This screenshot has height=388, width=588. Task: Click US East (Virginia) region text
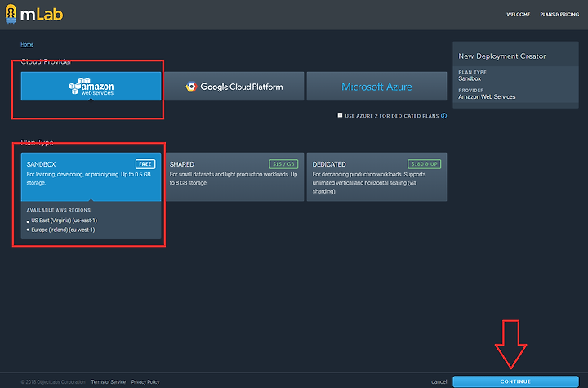(65, 221)
